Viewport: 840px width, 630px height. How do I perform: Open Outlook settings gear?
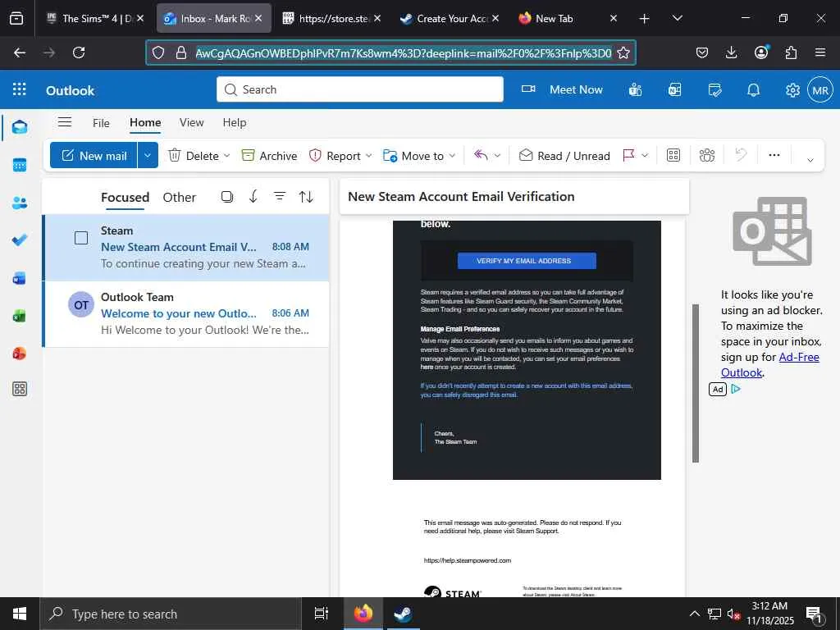(792, 90)
